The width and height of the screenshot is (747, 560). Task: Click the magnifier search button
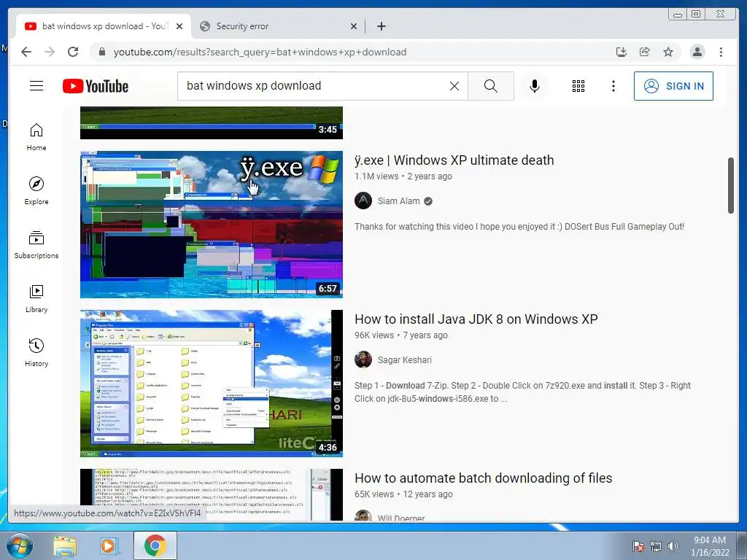click(x=491, y=86)
